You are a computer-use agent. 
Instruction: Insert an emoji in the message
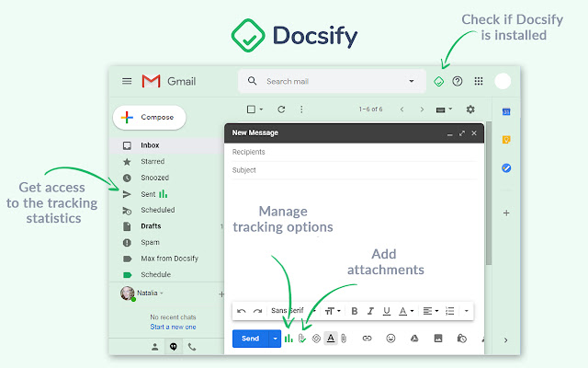coord(390,339)
